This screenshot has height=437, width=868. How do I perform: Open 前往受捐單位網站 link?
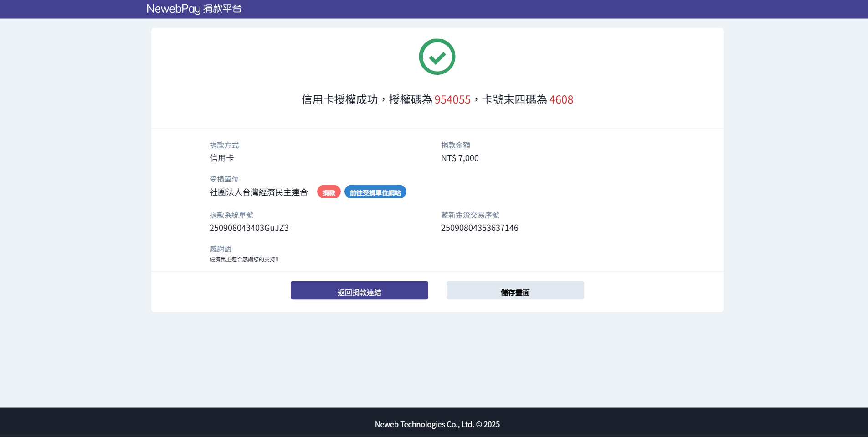click(375, 192)
